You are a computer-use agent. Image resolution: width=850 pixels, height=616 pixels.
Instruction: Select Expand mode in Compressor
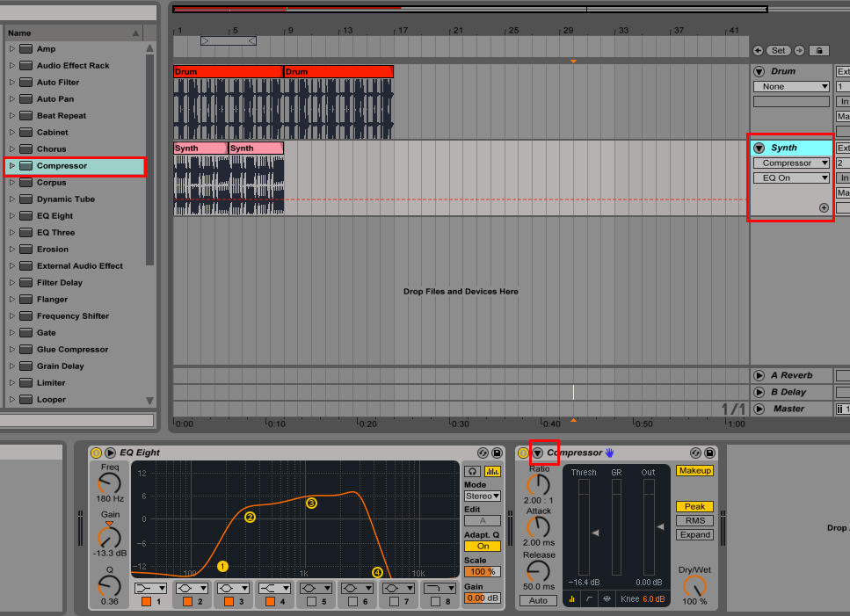point(695,535)
